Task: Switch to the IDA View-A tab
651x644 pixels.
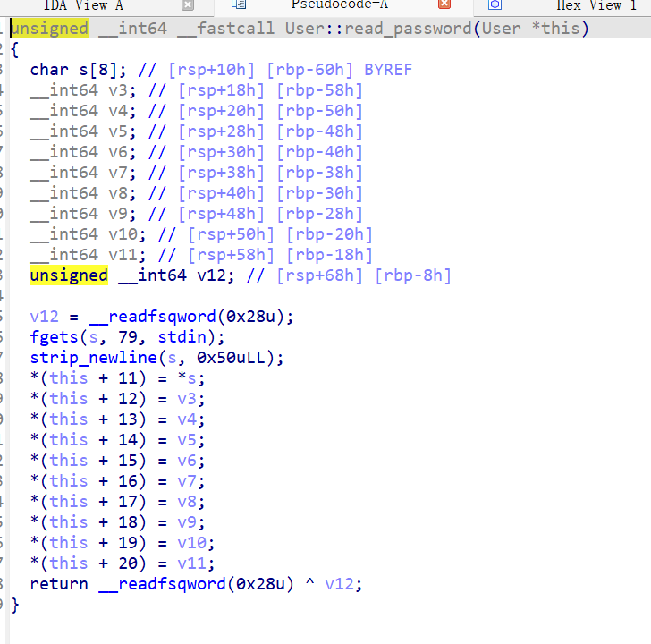Action: [83, 5]
